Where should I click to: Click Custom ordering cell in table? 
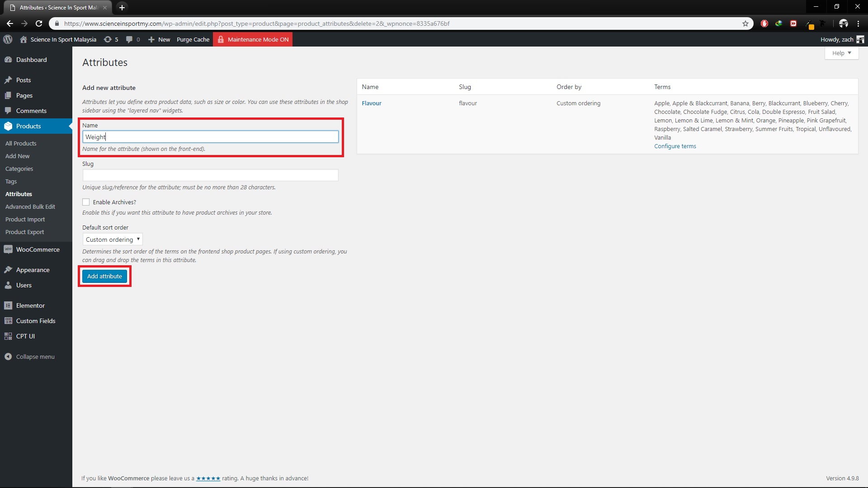tap(578, 103)
